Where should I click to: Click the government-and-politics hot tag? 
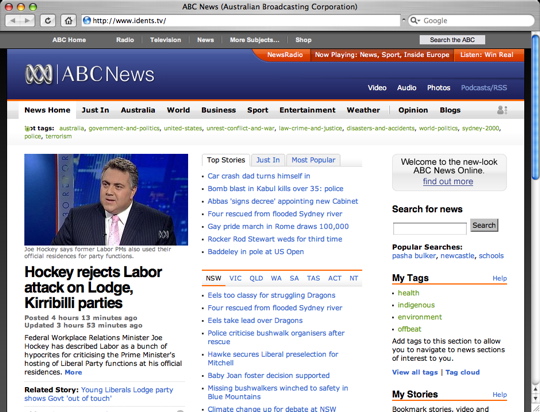pyautogui.click(x=124, y=128)
